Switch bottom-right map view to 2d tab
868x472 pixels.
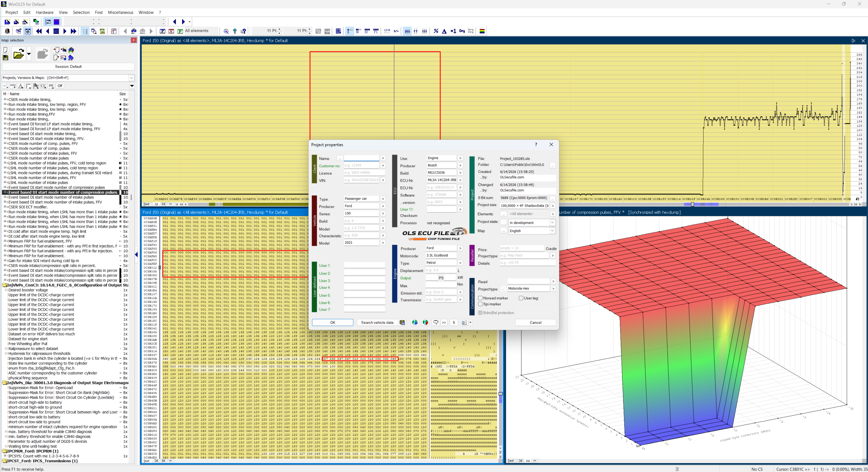(x=520, y=461)
